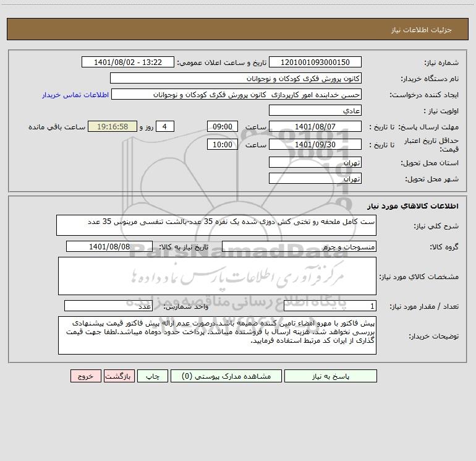The height and width of the screenshot is (461, 476).
Task: Click the general need description text box
Action: 216,225
